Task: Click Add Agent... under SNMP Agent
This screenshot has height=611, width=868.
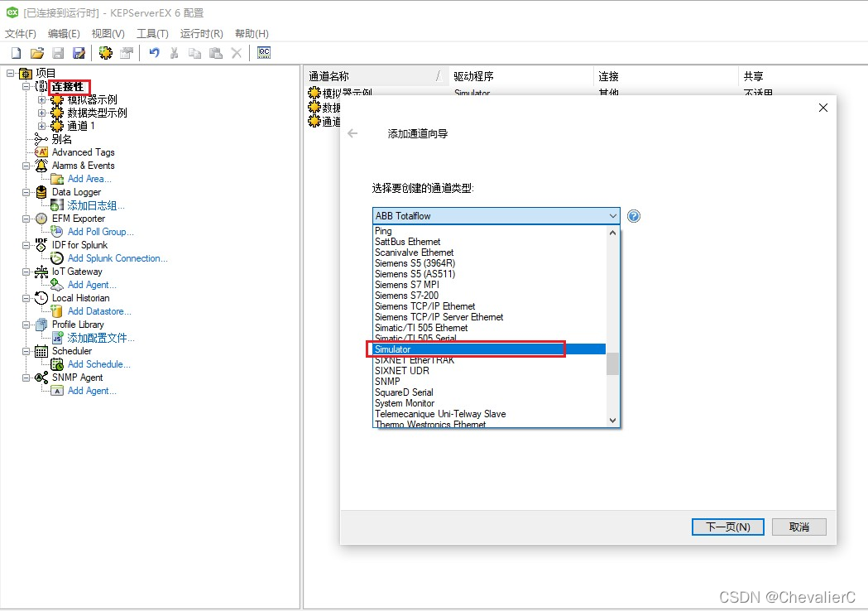Action: [92, 391]
